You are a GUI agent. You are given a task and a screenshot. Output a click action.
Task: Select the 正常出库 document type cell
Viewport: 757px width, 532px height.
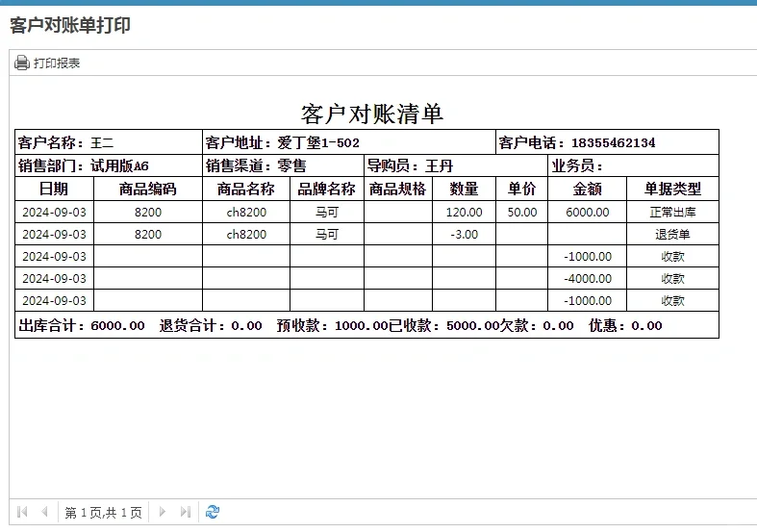(x=672, y=212)
